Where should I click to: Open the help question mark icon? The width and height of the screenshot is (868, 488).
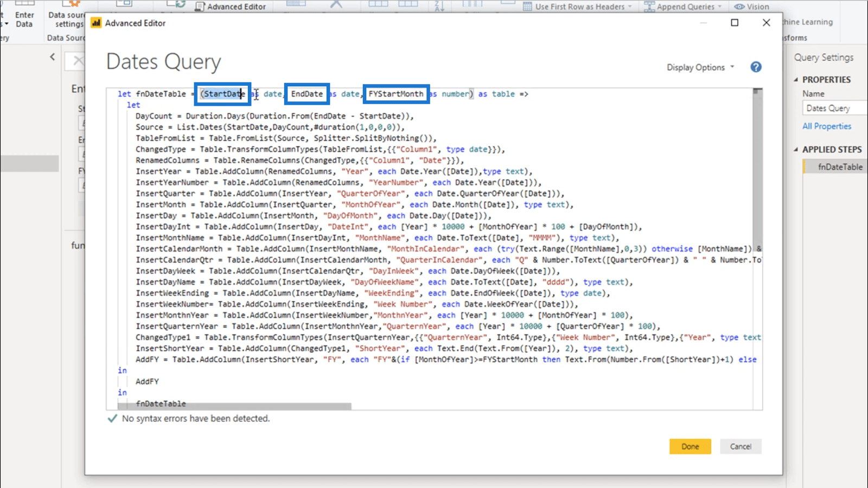point(756,67)
